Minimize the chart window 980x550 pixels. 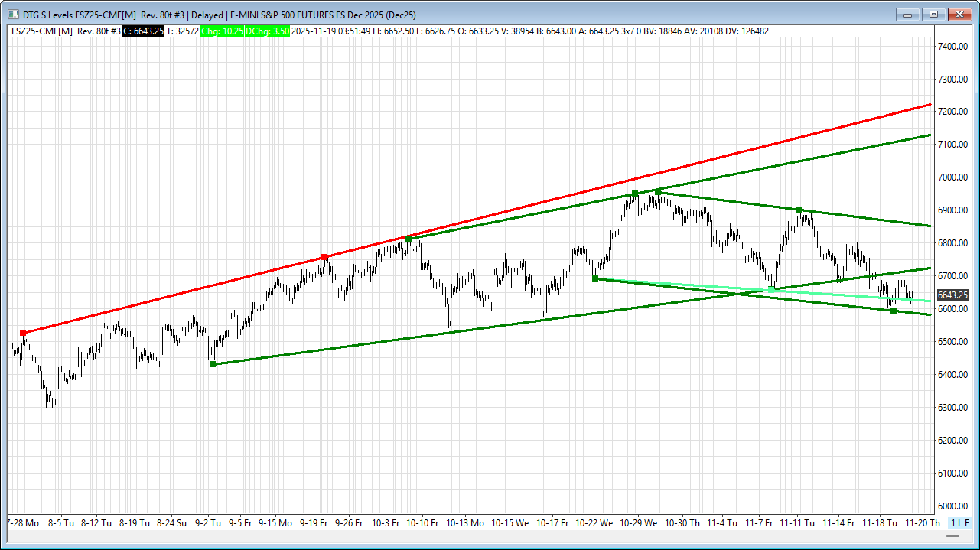point(909,15)
